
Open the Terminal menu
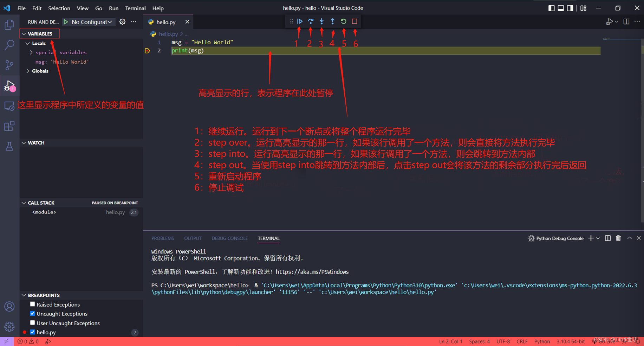(x=135, y=8)
